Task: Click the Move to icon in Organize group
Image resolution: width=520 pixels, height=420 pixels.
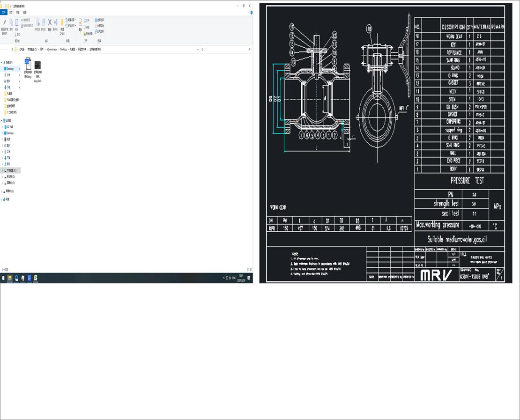Action: [38, 22]
